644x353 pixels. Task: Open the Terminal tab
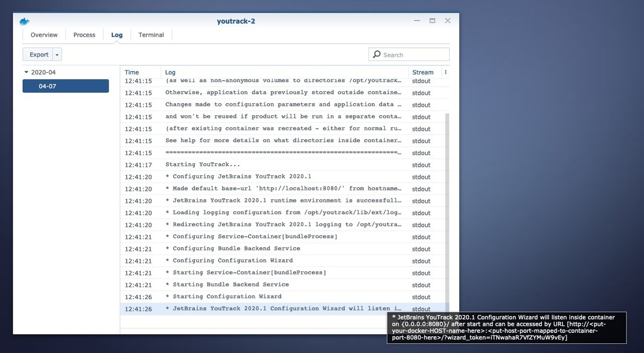(151, 35)
